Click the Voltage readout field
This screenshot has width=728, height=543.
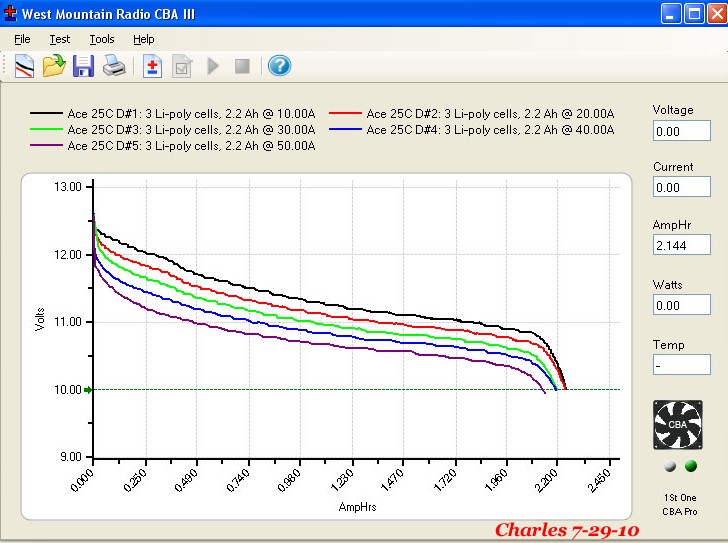point(681,131)
